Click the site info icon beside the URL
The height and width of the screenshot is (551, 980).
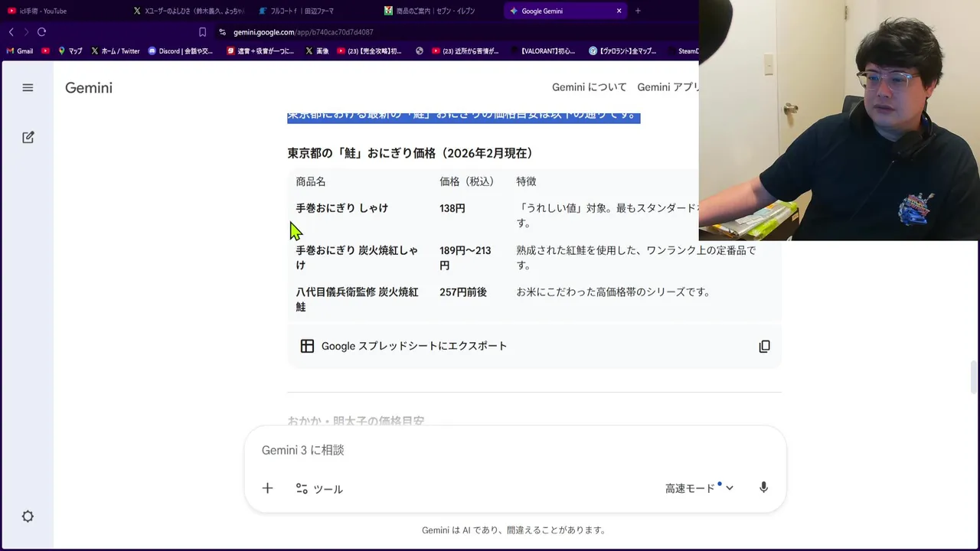click(223, 32)
